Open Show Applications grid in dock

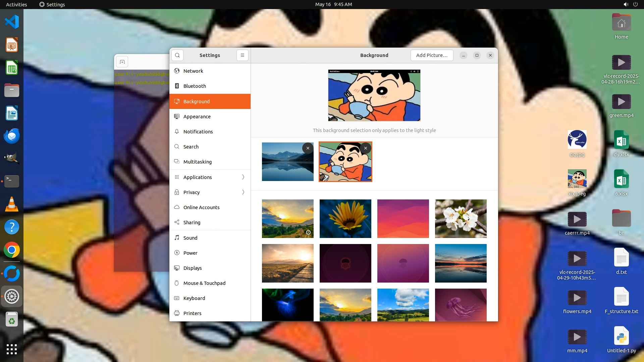pos(12,349)
